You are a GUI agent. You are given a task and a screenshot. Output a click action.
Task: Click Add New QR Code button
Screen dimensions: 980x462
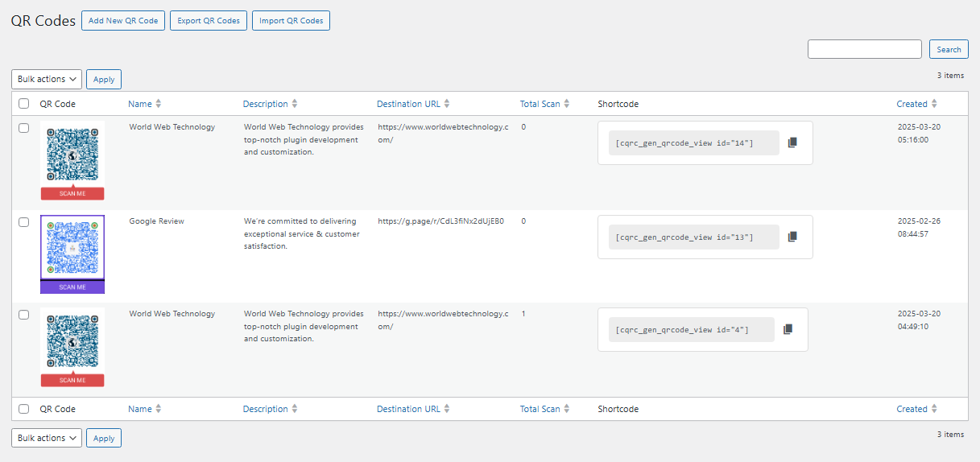point(123,21)
